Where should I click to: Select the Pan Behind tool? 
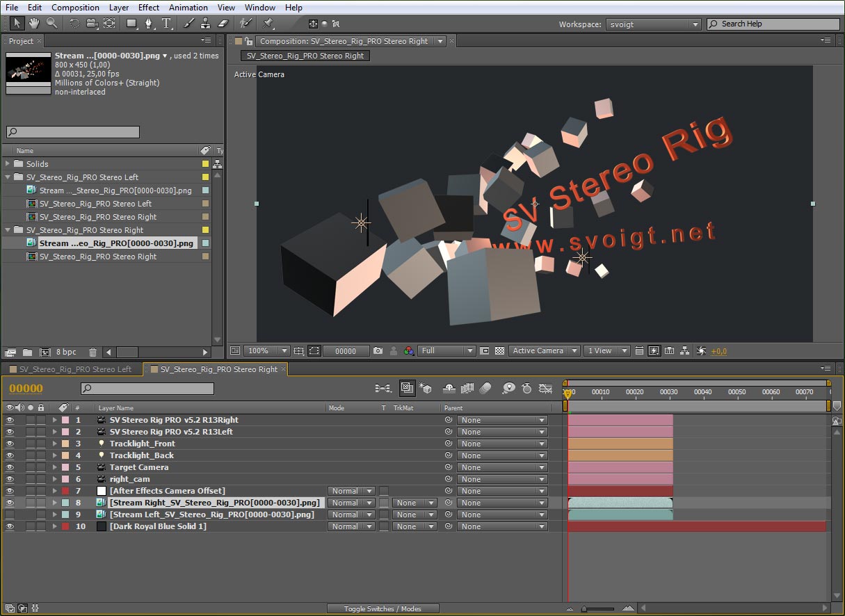(109, 23)
